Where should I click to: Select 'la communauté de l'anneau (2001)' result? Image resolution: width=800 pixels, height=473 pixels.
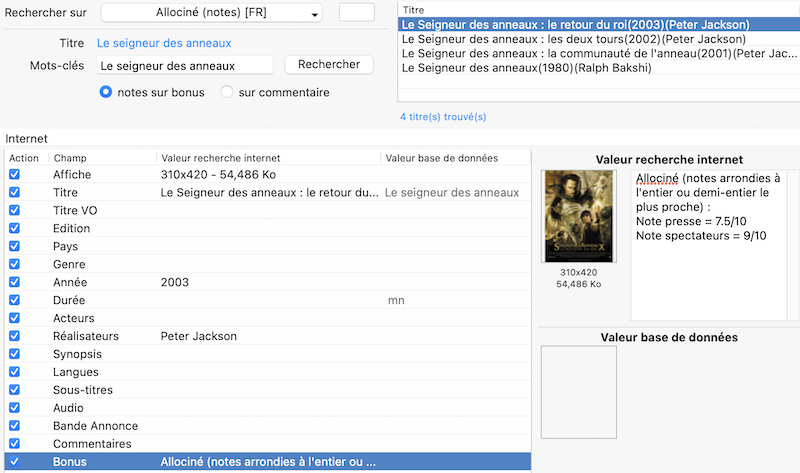click(591, 53)
